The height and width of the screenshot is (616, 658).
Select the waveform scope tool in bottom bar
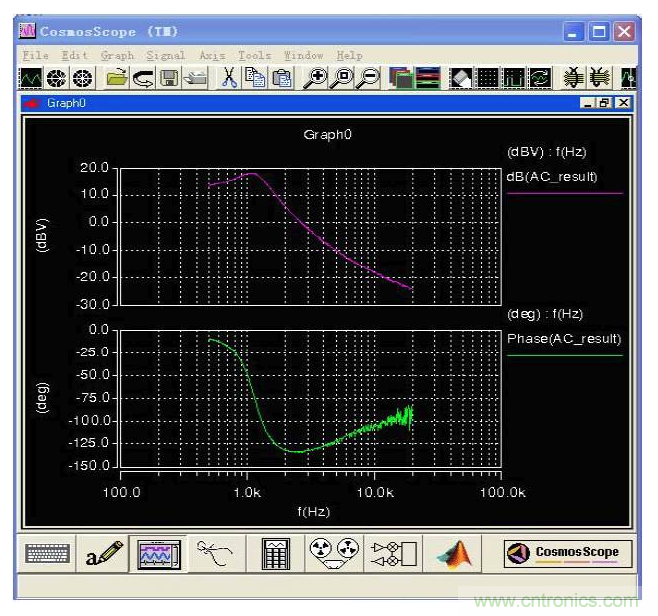(x=160, y=553)
